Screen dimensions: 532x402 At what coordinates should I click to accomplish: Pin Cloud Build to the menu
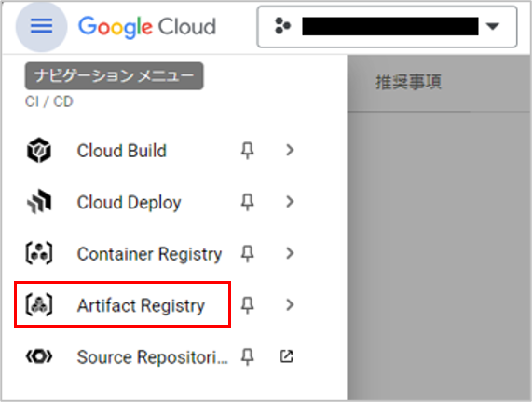coord(247,150)
